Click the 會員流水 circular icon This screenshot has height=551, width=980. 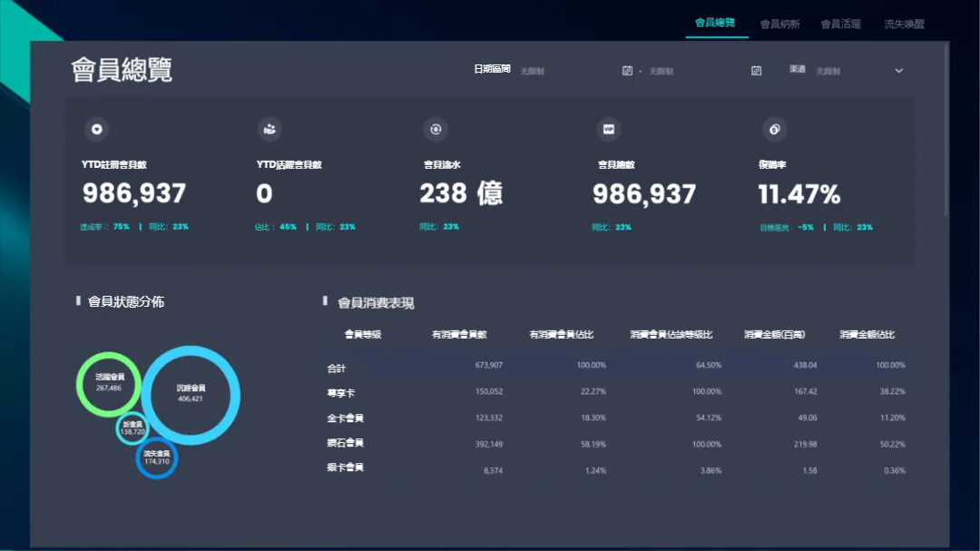point(436,130)
